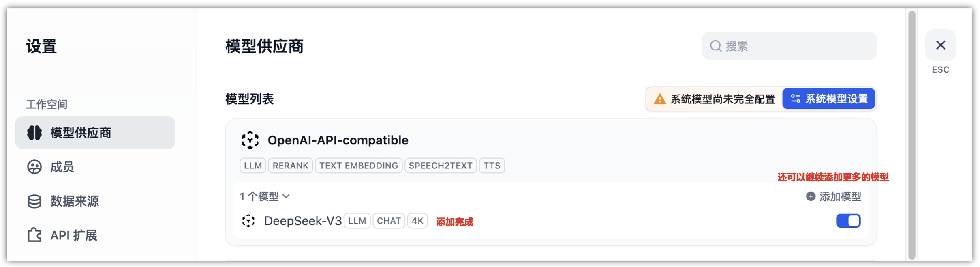Viewport: 980px width, 267px height.
Task: Click the API 扩展 puzzle icon
Action: tap(34, 235)
